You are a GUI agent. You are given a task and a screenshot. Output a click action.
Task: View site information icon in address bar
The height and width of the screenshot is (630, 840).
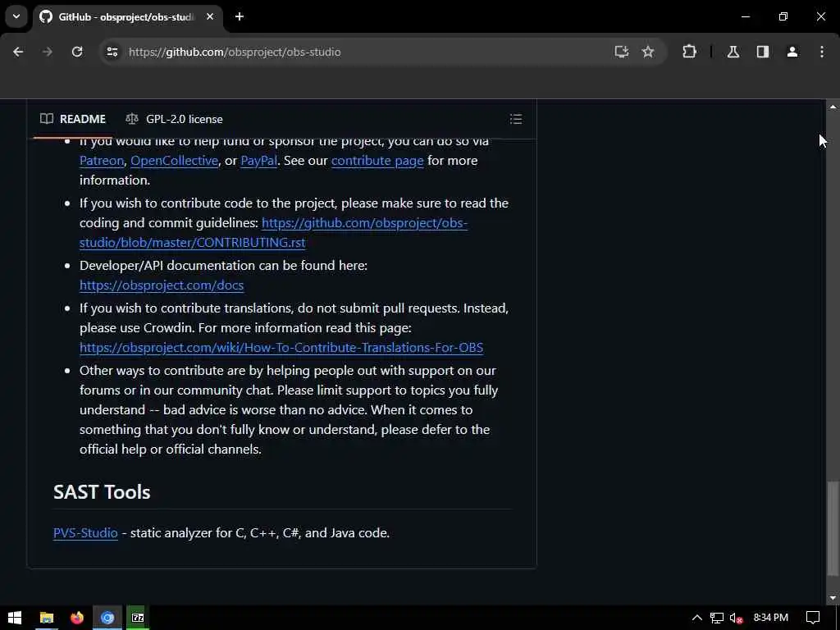click(112, 52)
